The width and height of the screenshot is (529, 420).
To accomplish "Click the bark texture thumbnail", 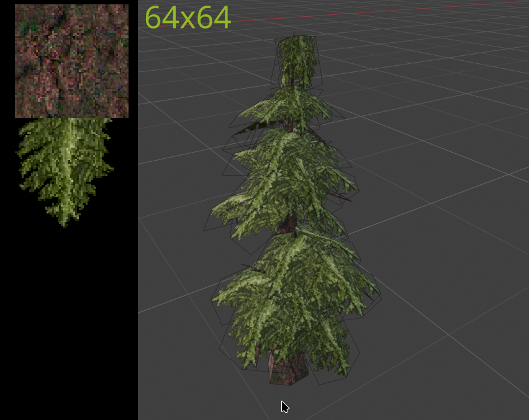I will pos(71,61).
